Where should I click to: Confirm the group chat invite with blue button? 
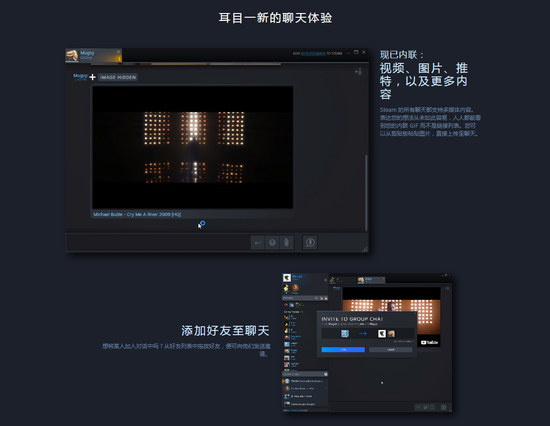pos(343,350)
